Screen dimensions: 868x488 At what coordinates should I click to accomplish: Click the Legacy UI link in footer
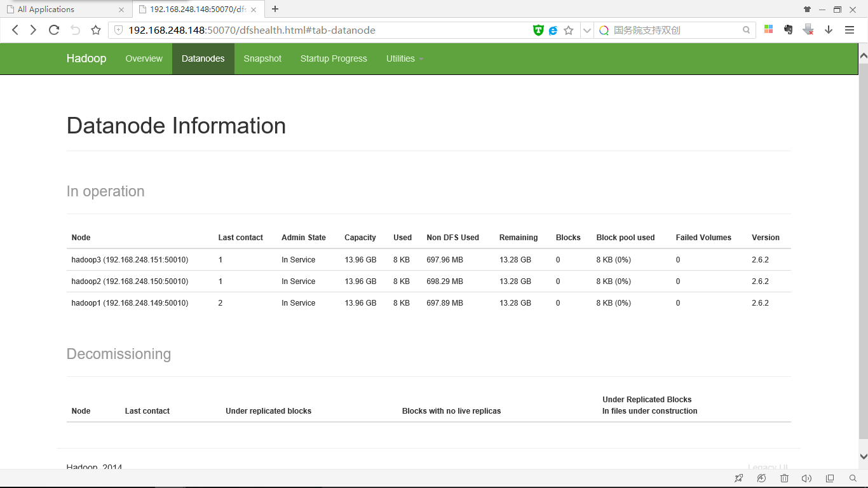[x=768, y=467]
